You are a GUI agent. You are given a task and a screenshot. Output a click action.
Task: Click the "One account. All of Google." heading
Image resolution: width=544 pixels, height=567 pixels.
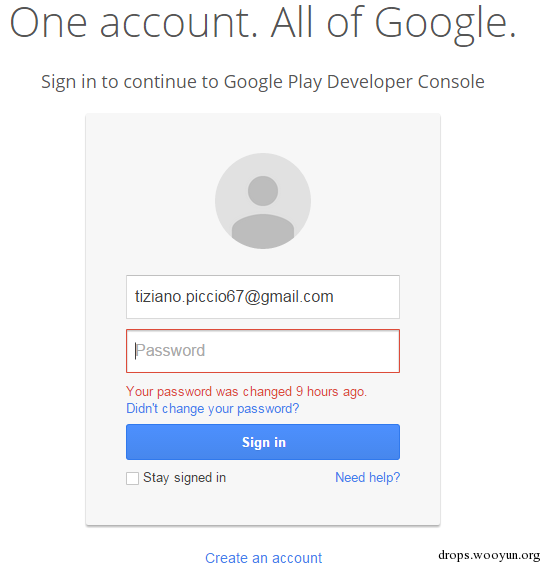click(263, 24)
